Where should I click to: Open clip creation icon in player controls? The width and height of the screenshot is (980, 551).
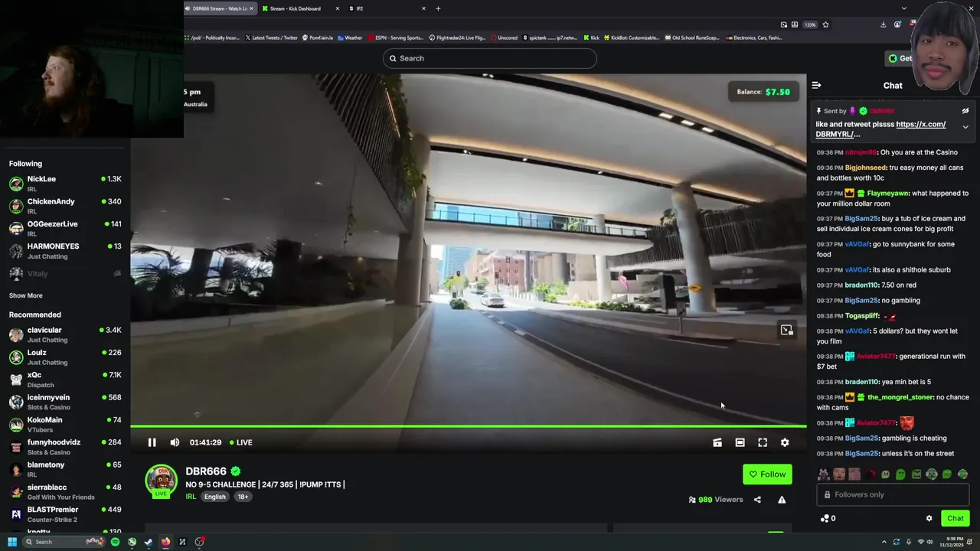click(717, 442)
